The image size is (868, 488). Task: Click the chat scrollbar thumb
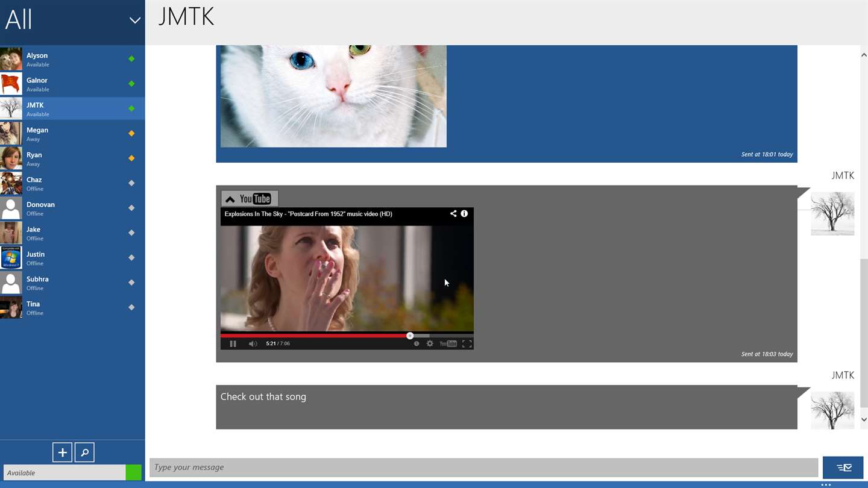[x=864, y=334]
